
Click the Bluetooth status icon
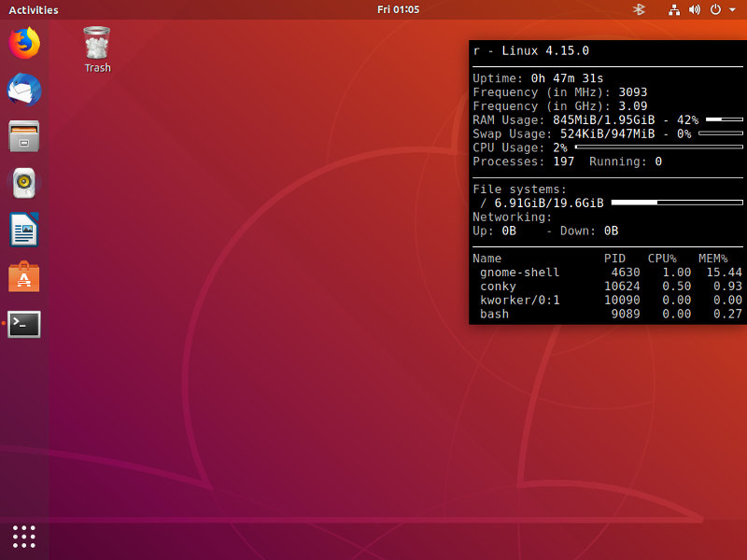(x=639, y=9)
